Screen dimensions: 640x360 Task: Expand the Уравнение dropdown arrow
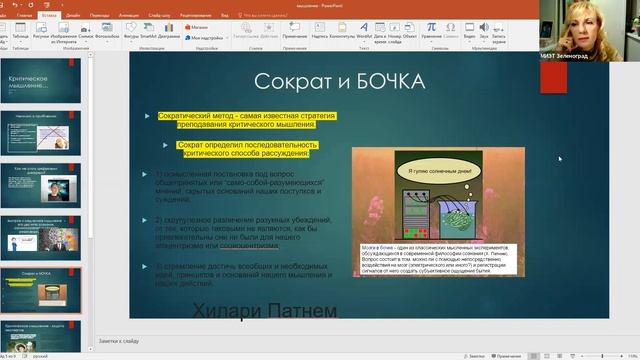tap(431, 42)
